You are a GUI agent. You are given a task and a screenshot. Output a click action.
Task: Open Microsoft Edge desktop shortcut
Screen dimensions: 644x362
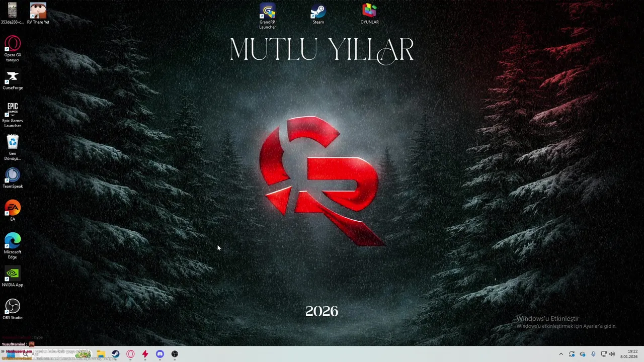(x=13, y=246)
